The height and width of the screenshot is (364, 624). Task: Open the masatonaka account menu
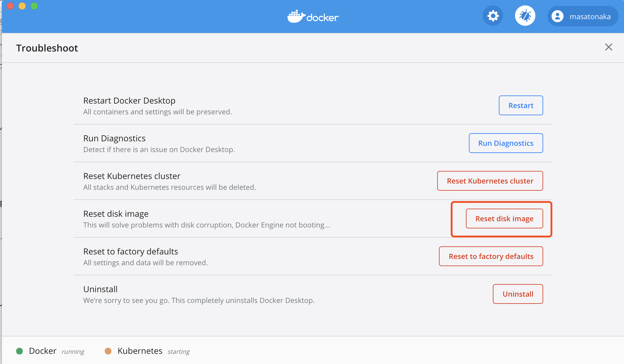click(x=582, y=16)
